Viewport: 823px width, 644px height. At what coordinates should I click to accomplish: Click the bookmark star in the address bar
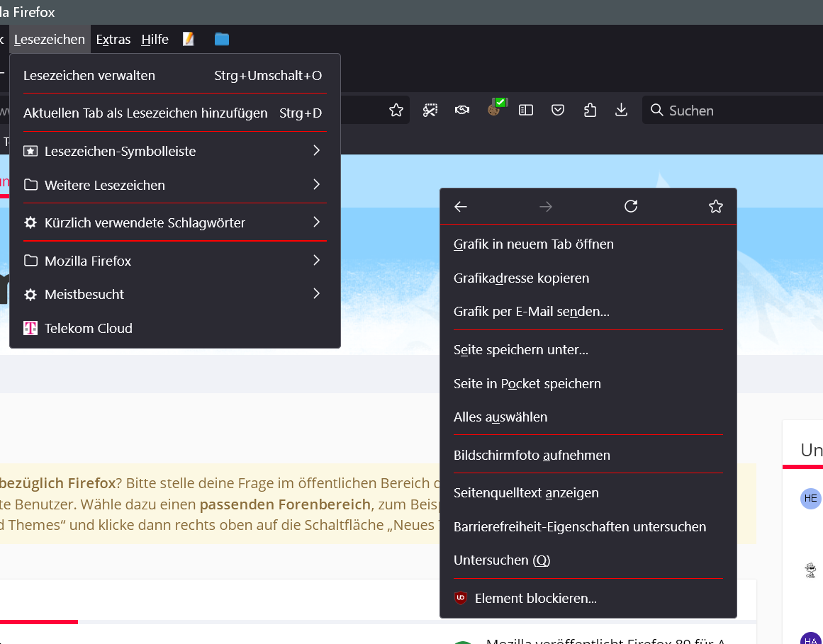(x=396, y=110)
